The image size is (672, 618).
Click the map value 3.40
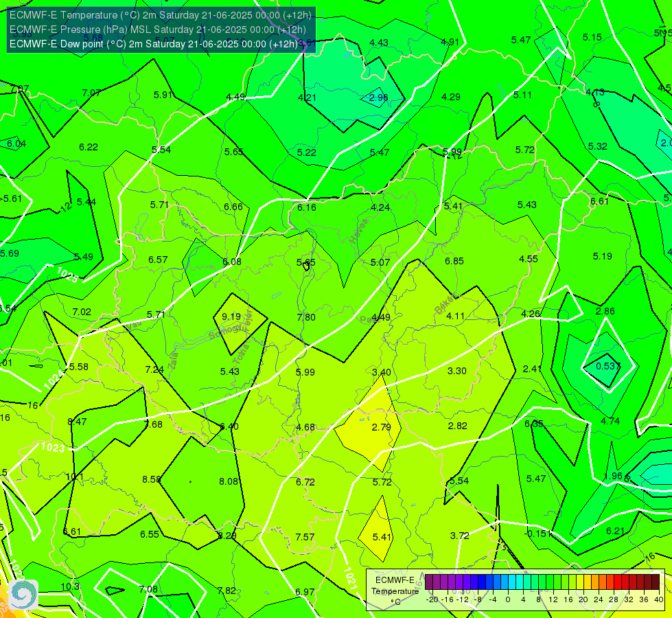click(x=381, y=371)
